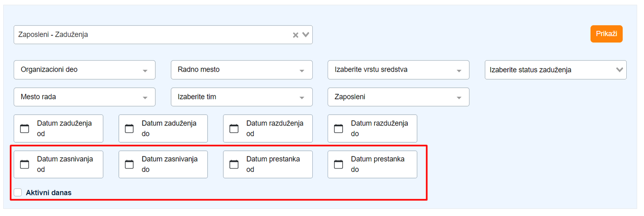Click calendar icon for Datum razduženja od

click(234, 128)
